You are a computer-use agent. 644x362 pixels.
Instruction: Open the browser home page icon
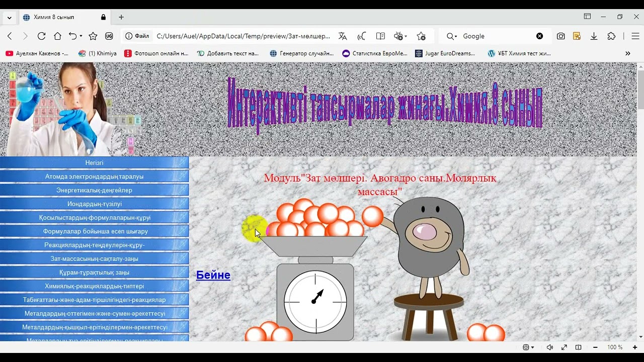[57, 36]
